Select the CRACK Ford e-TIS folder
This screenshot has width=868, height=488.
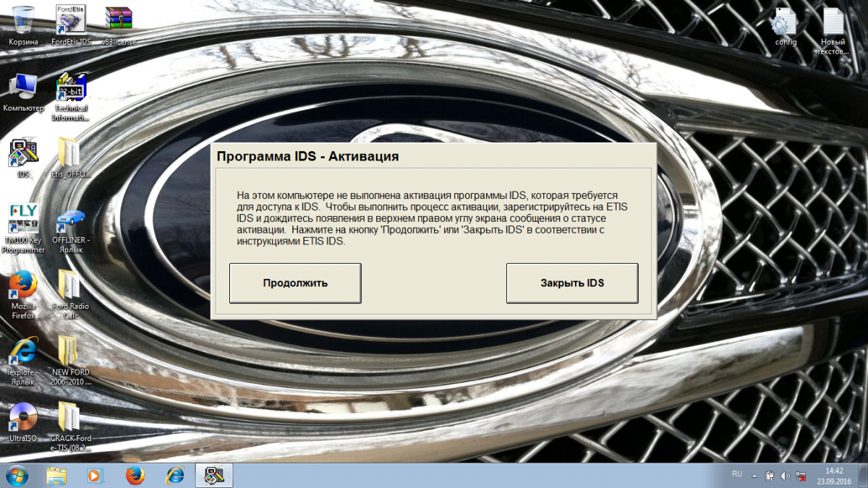tap(71, 427)
